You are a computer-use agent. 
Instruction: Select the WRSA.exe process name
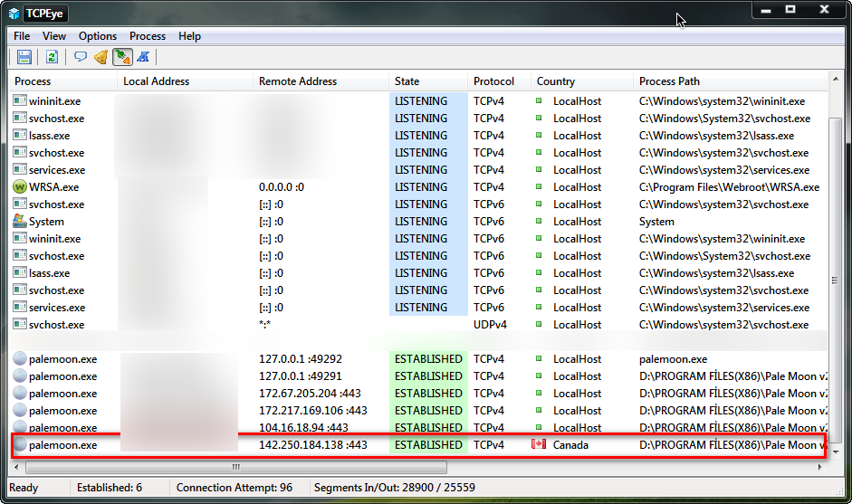pyautogui.click(x=53, y=186)
